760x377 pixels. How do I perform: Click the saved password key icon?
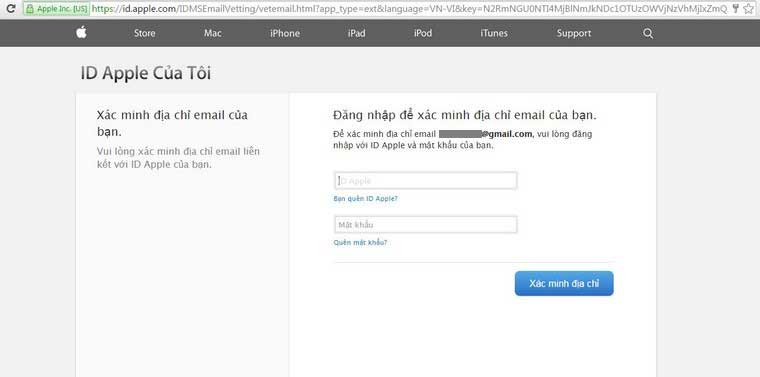(x=736, y=8)
